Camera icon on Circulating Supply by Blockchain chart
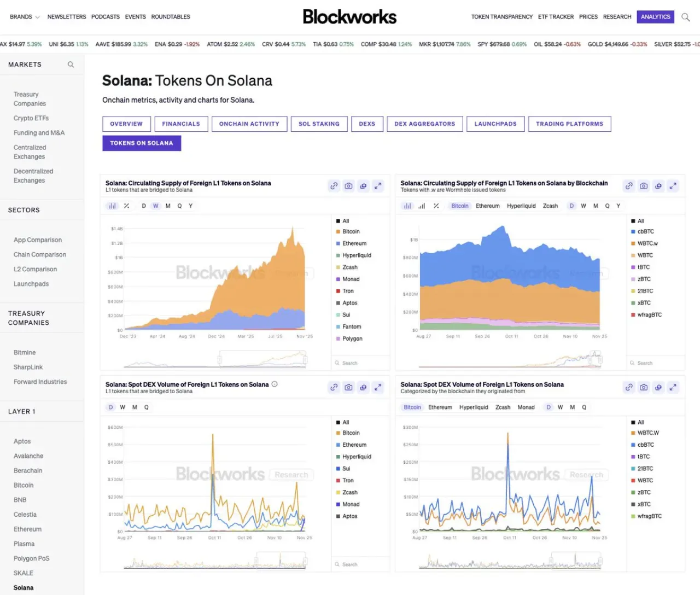 point(644,186)
